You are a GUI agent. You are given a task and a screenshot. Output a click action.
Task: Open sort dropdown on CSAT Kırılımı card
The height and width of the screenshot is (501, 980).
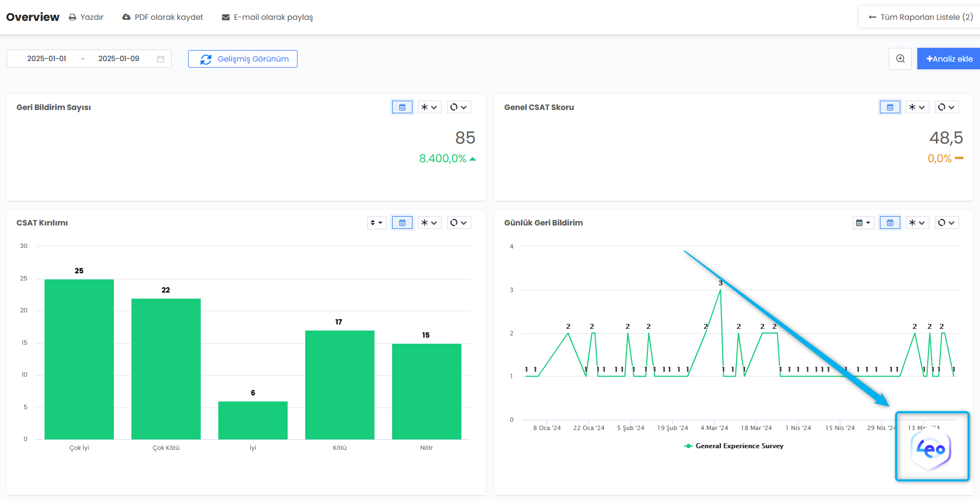point(377,223)
